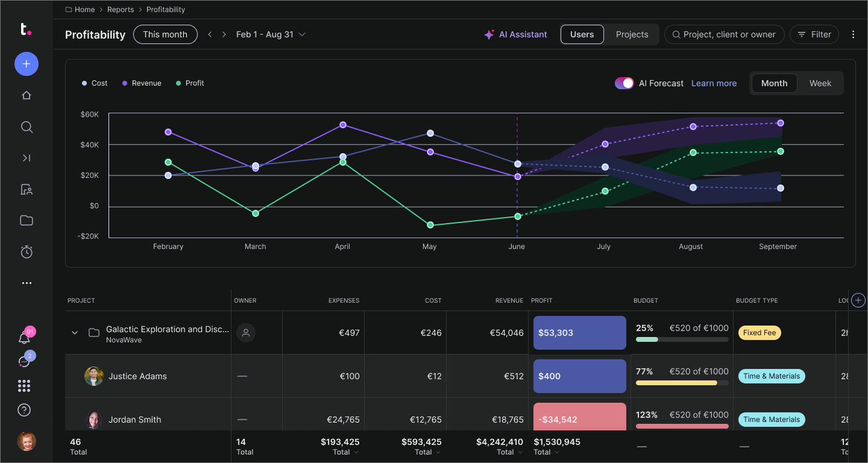868x463 pixels.
Task: Go to previous date range with left chevron
Action: [210, 34]
